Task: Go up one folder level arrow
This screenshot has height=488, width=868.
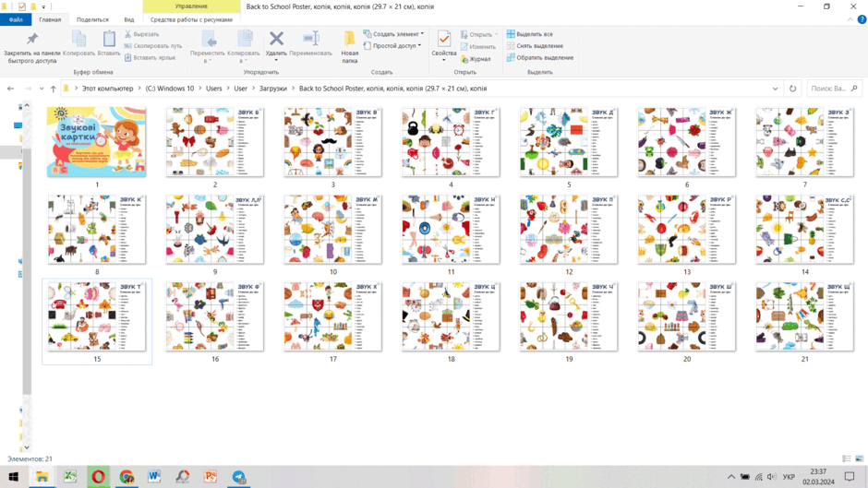Action: click(54, 89)
